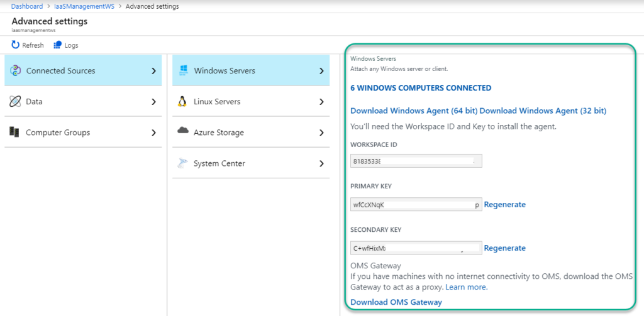
Task: Click 'You'll need the Workspace ID and Key' text
Action: pos(453,127)
